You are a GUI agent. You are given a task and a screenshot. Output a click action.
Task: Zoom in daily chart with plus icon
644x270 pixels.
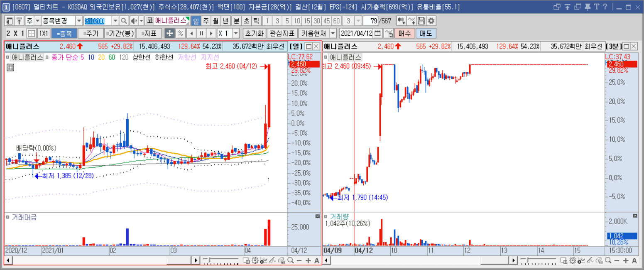click(x=308, y=260)
